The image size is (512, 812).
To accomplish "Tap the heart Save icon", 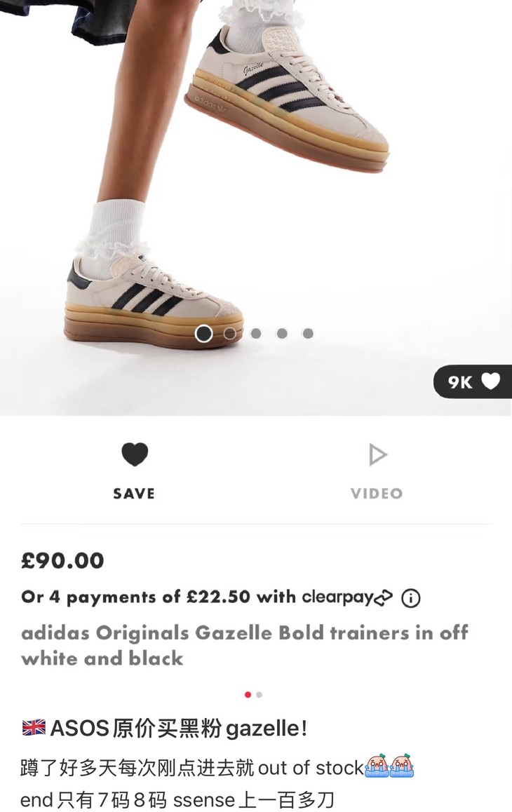I will click(x=135, y=454).
